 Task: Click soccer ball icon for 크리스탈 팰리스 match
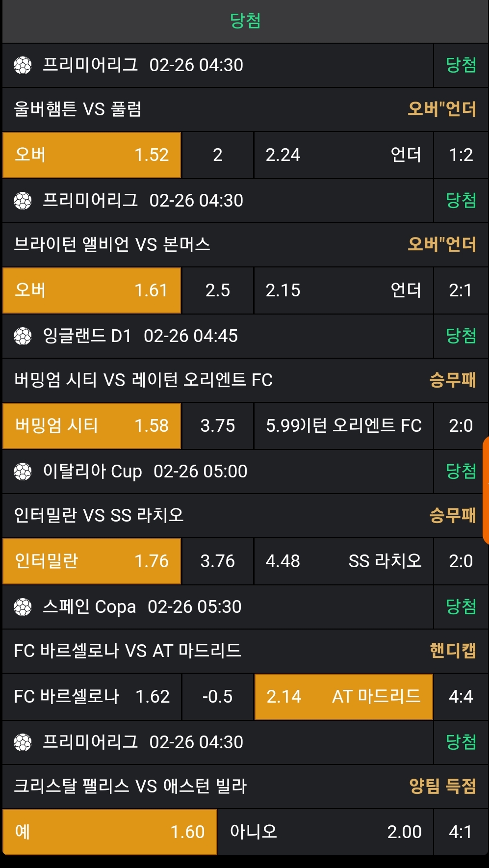point(23,742)
